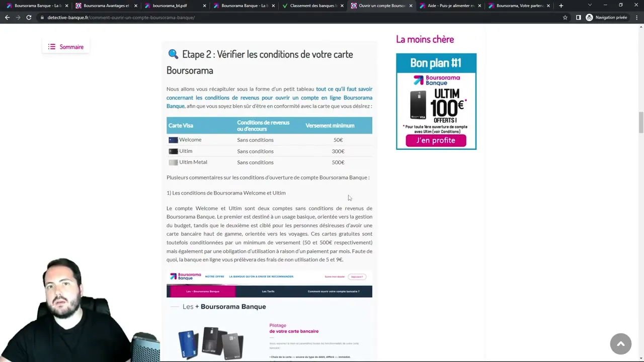Click the page vertical scrollbar thumb
This screenshot has height=362, width=644.
point(640,122)
